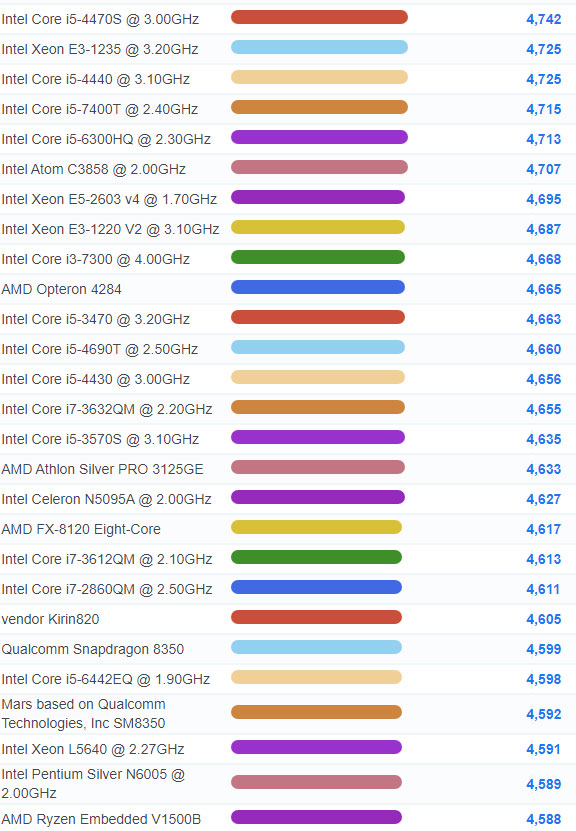576x831 pixels.
Task: Click Qualcomm Snapdragon 8350 entry
Action: (93, 649)
